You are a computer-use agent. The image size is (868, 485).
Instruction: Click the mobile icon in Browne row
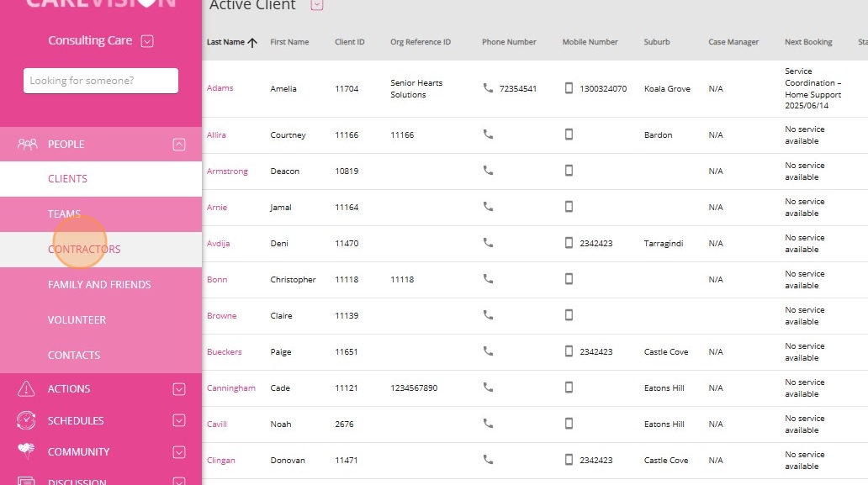coord(569,314)
